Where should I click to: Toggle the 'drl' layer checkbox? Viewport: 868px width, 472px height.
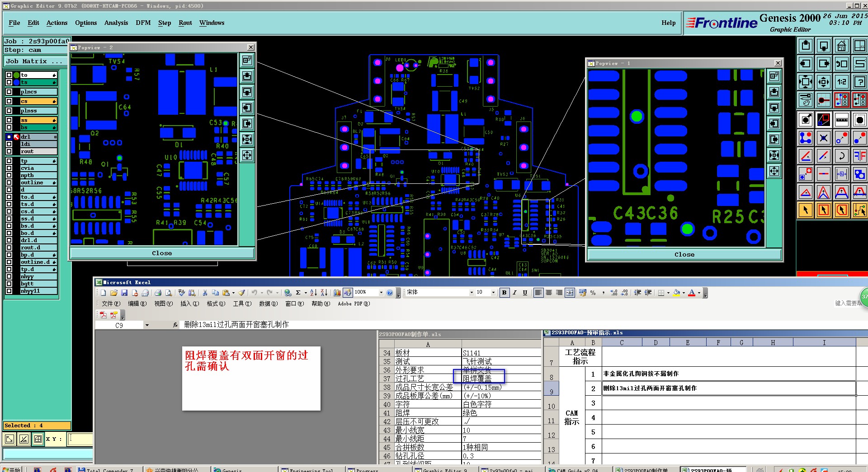(x=9, y=137)
